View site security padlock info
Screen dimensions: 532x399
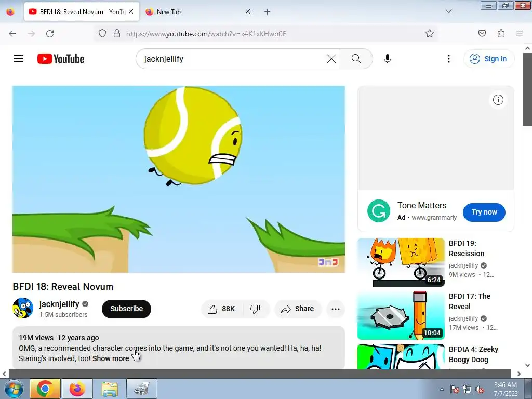[117, 33]
